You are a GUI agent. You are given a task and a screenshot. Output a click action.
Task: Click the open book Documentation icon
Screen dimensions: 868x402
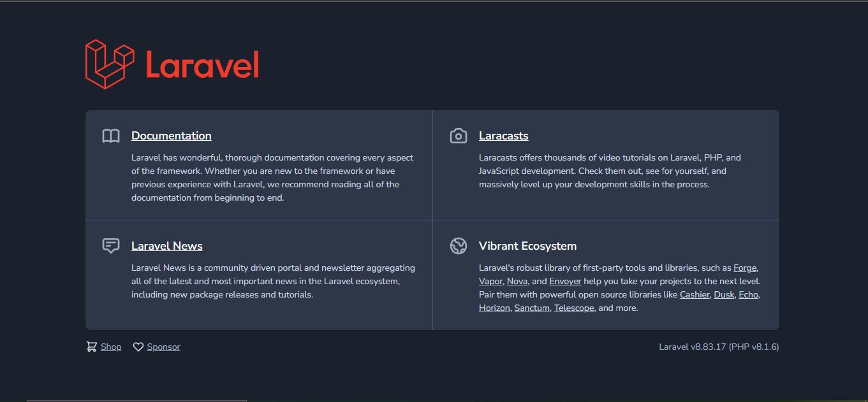coord(111,136)
